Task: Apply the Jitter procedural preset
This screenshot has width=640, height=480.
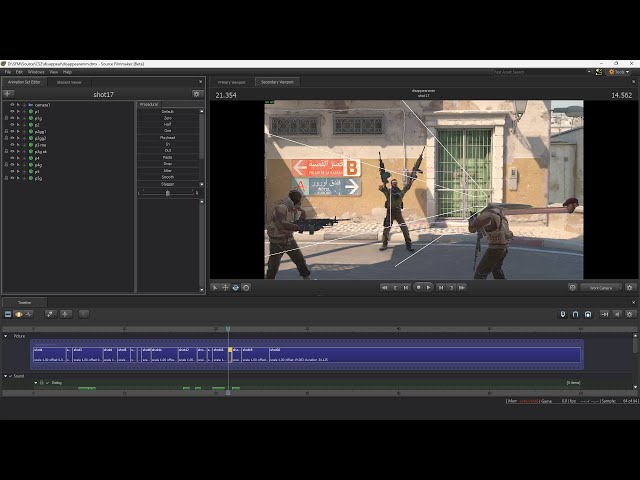Action: pyautogui.click(x=168, y=171)
